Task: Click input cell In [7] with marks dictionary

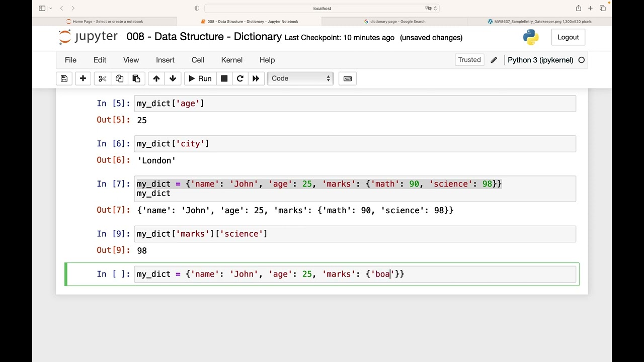Action: click(355, 189)
